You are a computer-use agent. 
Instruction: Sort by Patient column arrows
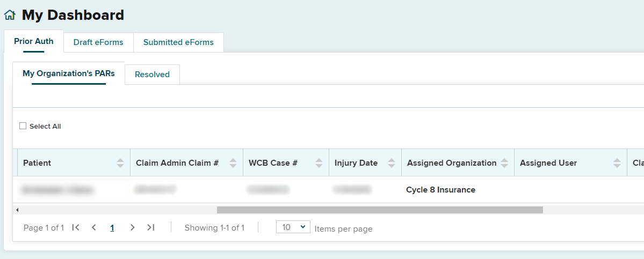(120, 163)
